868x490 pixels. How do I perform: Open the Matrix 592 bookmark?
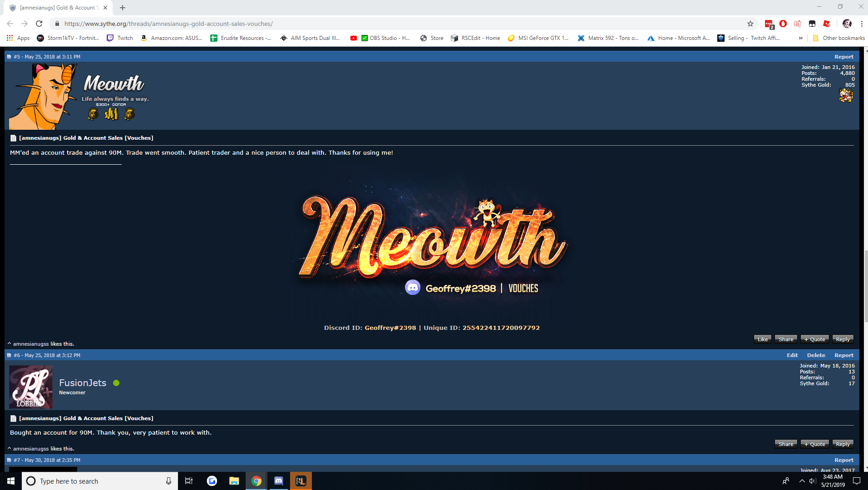608,38
